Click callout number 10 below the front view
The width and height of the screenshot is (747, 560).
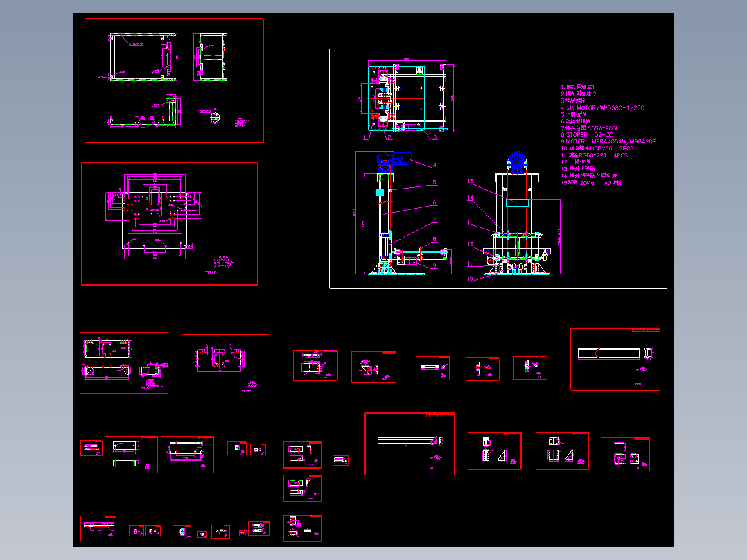tap(471, 279)
